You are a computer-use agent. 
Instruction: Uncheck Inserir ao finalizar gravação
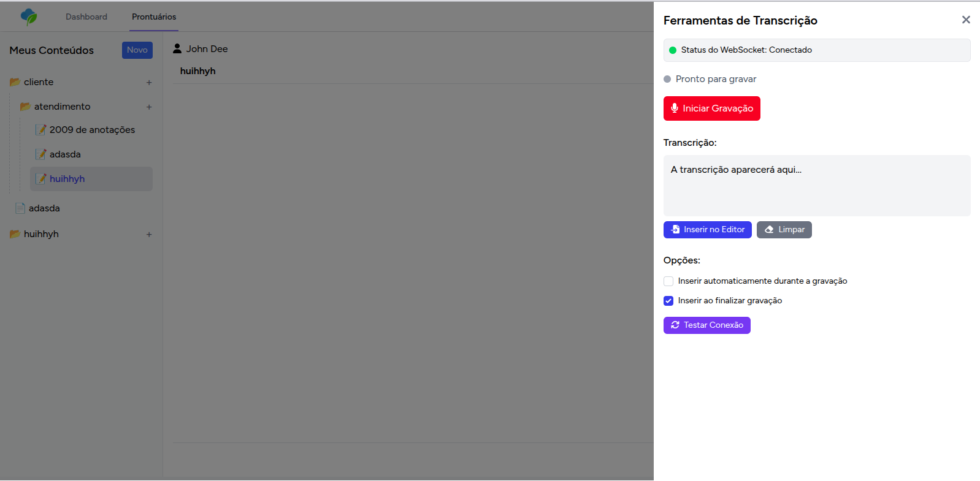coord(668,301)
